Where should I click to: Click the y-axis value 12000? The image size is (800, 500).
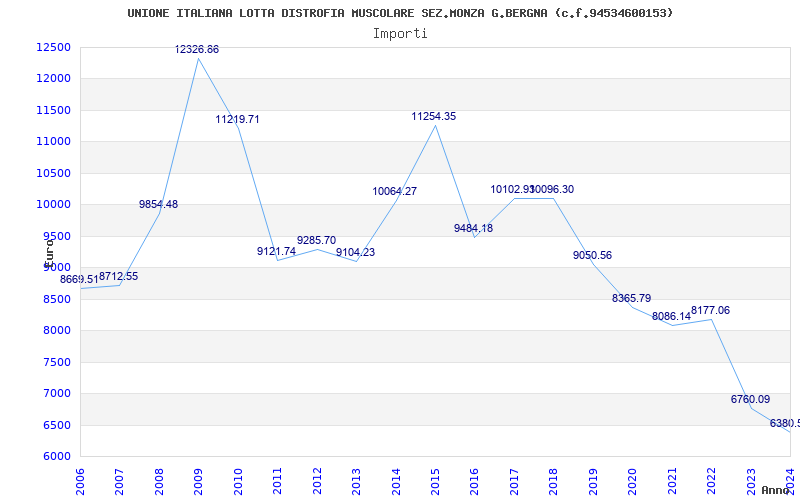coord(54,79)
